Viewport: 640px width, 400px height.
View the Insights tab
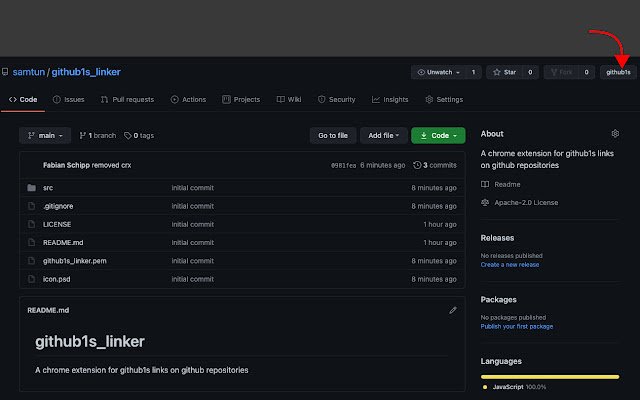[x=390, y=100]
